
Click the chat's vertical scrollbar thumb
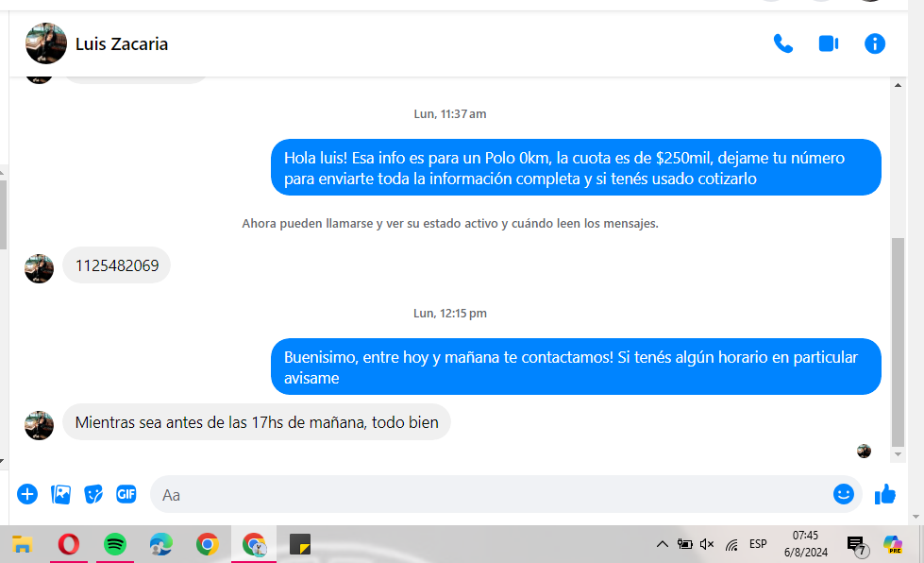click(x=897, y=331)
